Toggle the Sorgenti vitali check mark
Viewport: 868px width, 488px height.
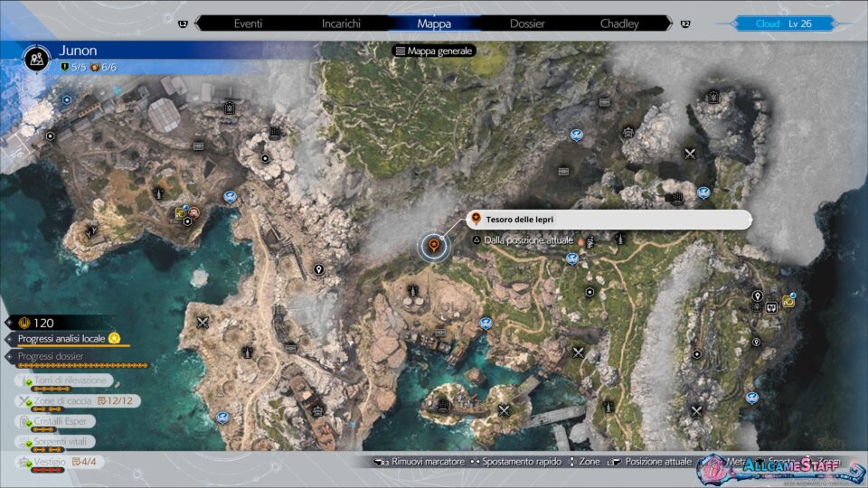[28, 444]
